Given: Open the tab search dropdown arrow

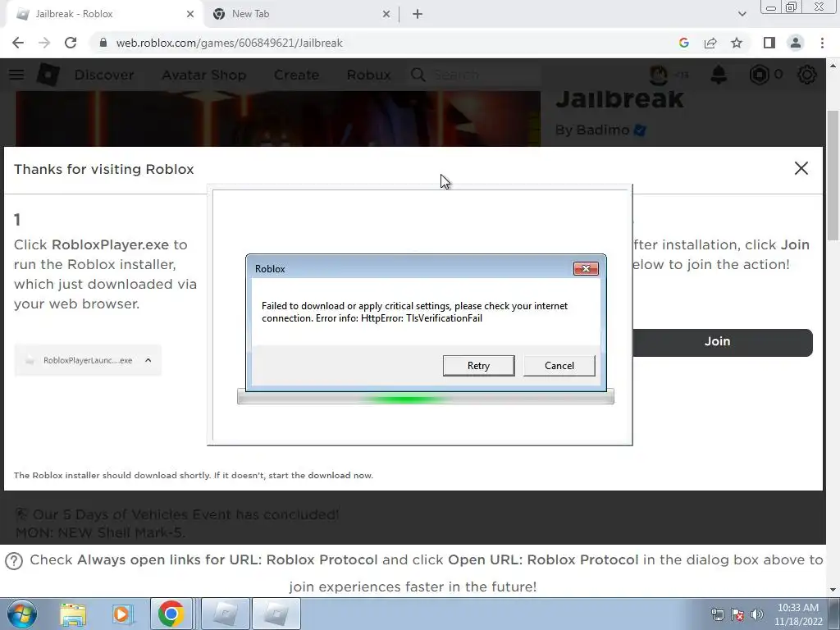Looking at the screenshot, I should [742, 14].
